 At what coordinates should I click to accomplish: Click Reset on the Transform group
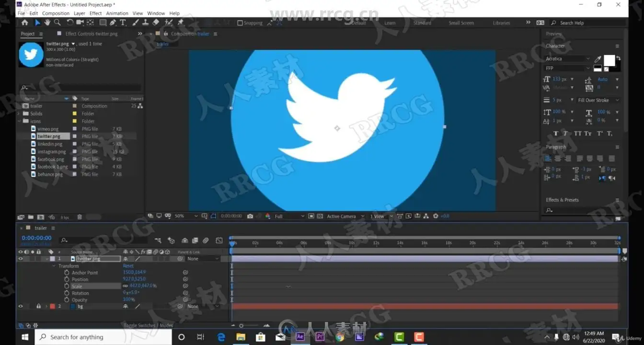pos(128,266)
